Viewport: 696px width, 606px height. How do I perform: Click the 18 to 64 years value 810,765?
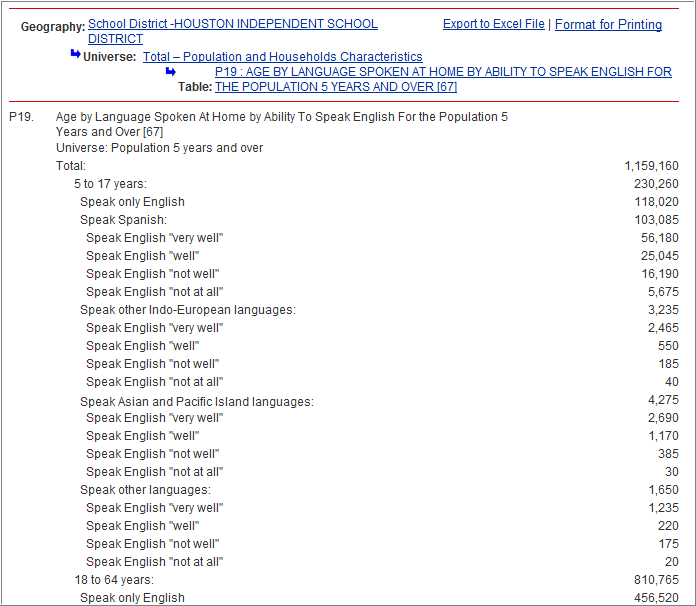pos(656,580)
